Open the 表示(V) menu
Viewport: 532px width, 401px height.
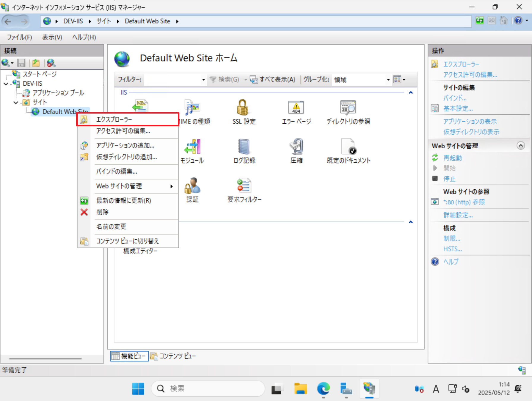(x=52, y=37)
